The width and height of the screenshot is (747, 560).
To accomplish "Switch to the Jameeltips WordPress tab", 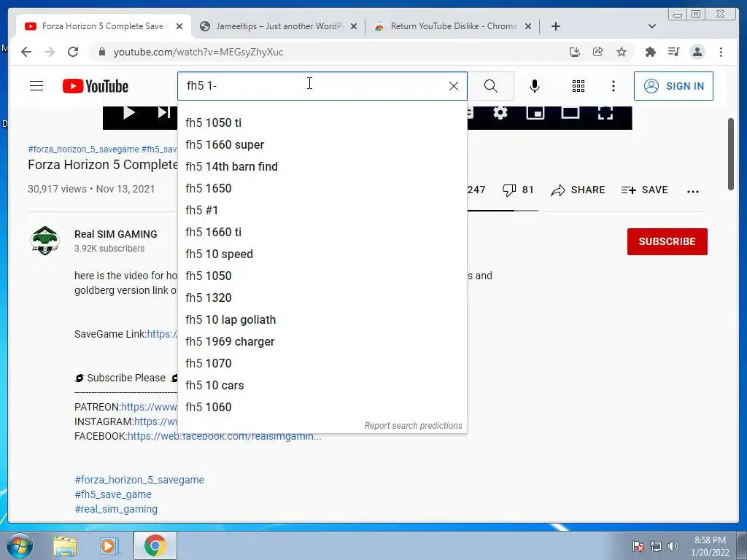I will point(279,26).
